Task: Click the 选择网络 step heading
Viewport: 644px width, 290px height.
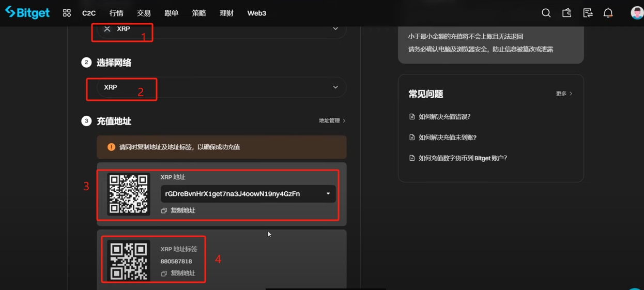Action: 114,63
